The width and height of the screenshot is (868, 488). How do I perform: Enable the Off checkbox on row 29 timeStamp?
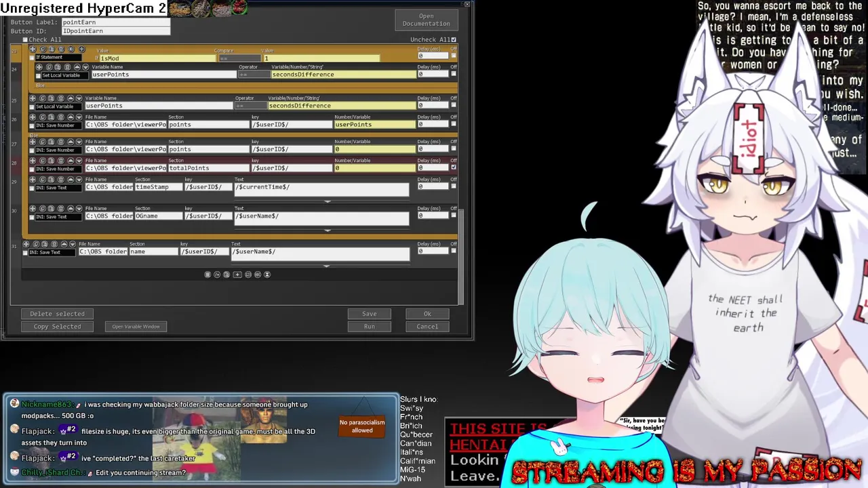(x=454, y=186)
